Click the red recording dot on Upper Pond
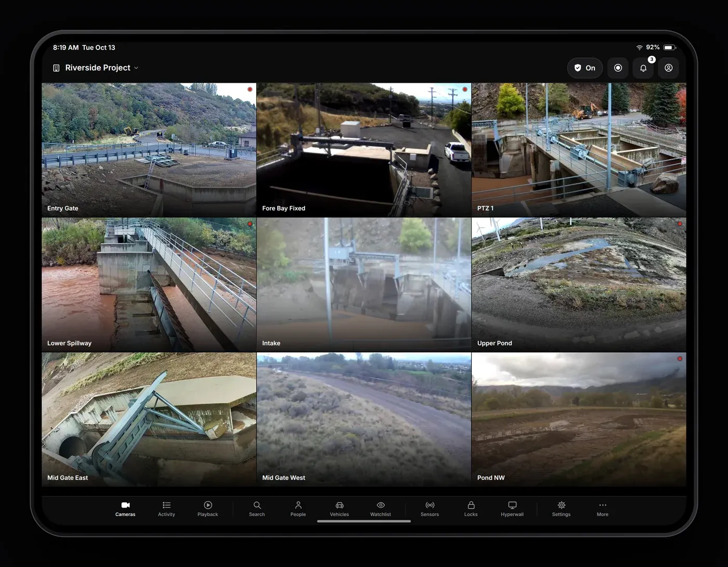The width and height of the screenshot is (728, 567). (680, 224)
